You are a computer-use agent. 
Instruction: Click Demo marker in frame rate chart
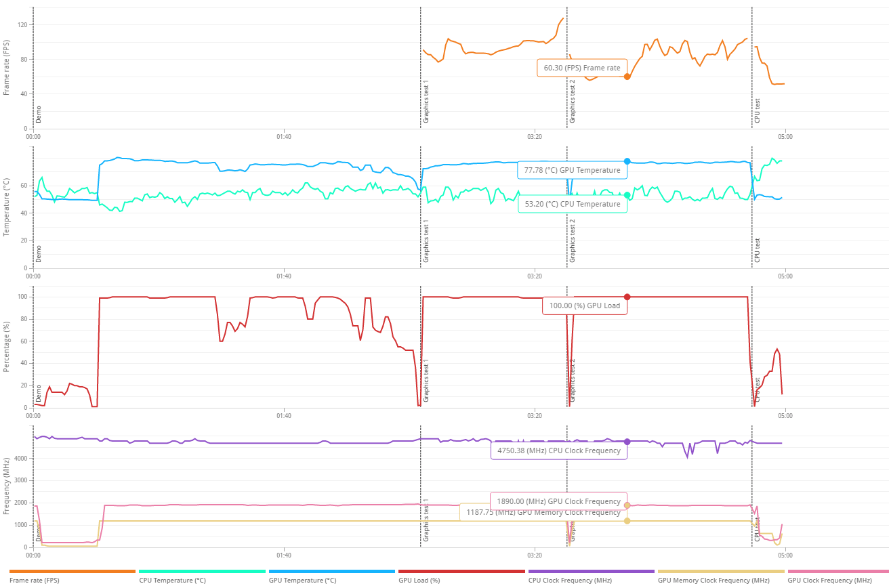(x=39, y=114)
